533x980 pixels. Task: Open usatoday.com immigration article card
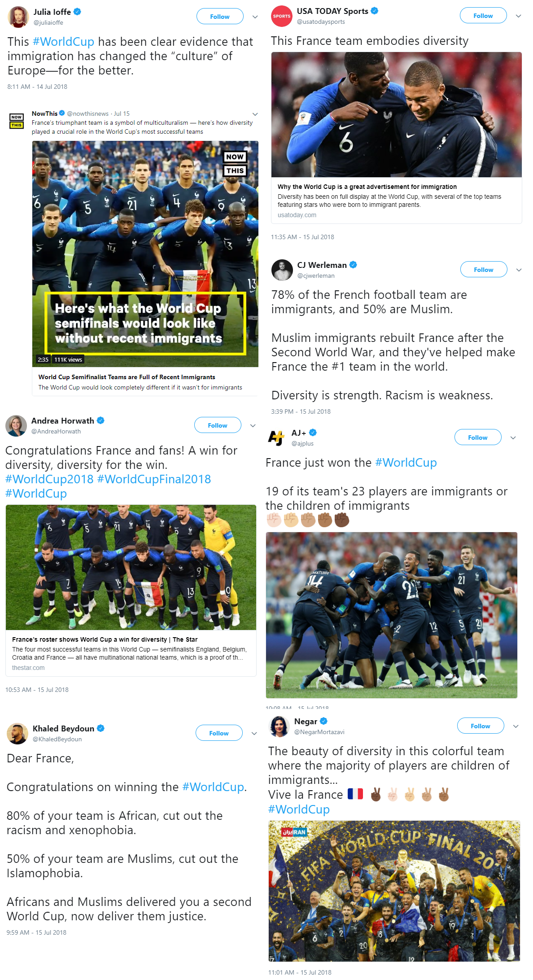[397, 138]
